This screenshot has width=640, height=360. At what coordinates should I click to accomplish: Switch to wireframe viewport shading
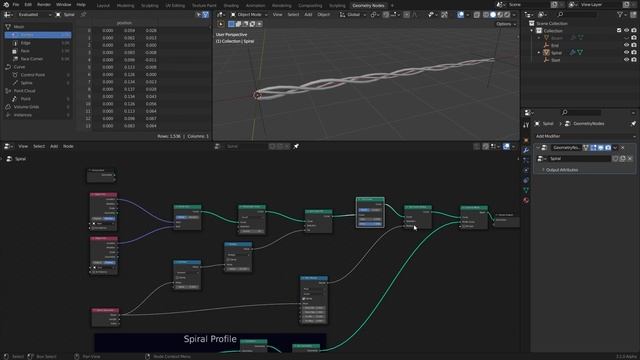(x=486, y=15)
